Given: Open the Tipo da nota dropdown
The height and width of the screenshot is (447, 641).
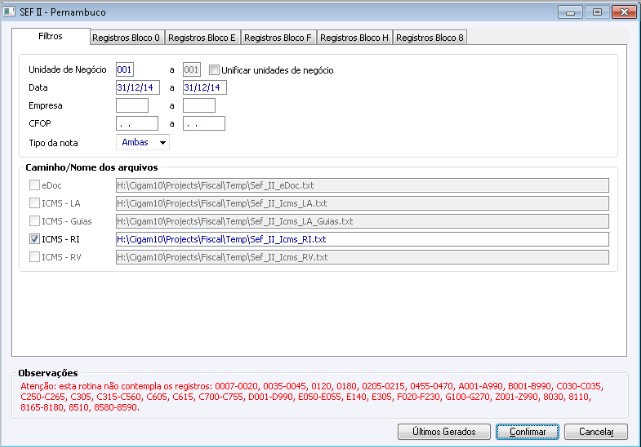Looking at the screenshot, I should click(x=143, y=142).
